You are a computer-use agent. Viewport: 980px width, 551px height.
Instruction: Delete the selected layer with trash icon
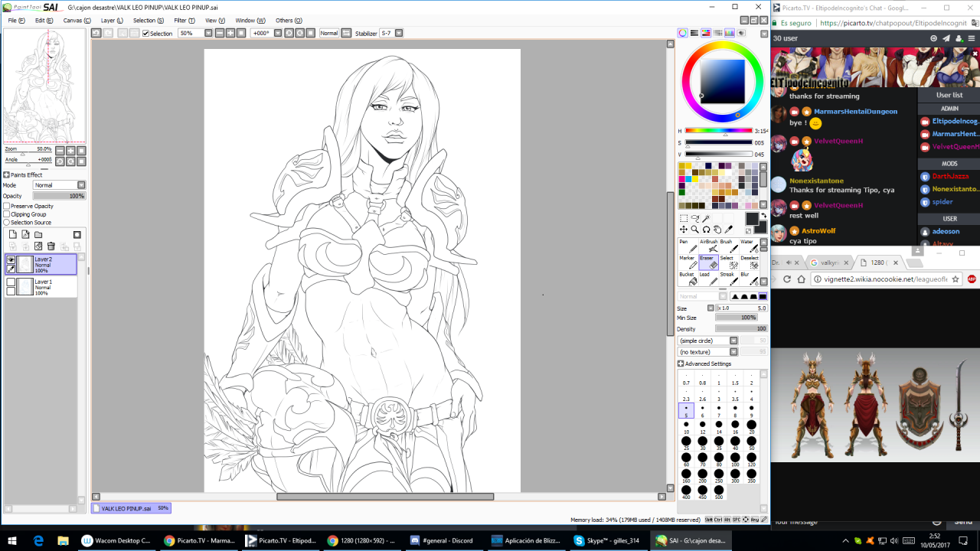point(51,246)
